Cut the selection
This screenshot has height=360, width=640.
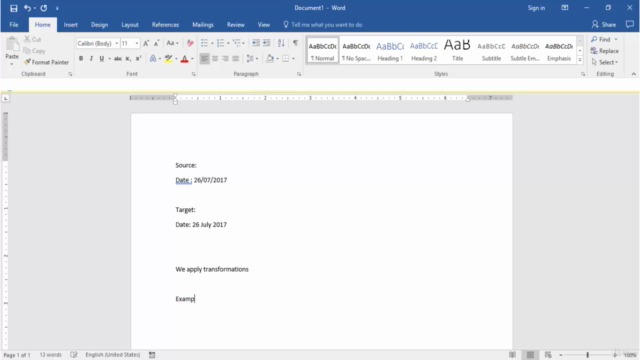pos(33,39)
